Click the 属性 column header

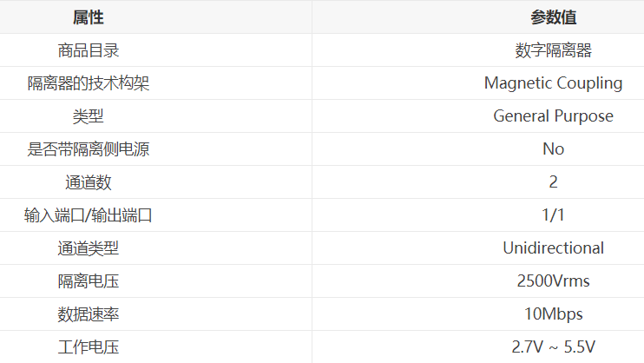89,17
